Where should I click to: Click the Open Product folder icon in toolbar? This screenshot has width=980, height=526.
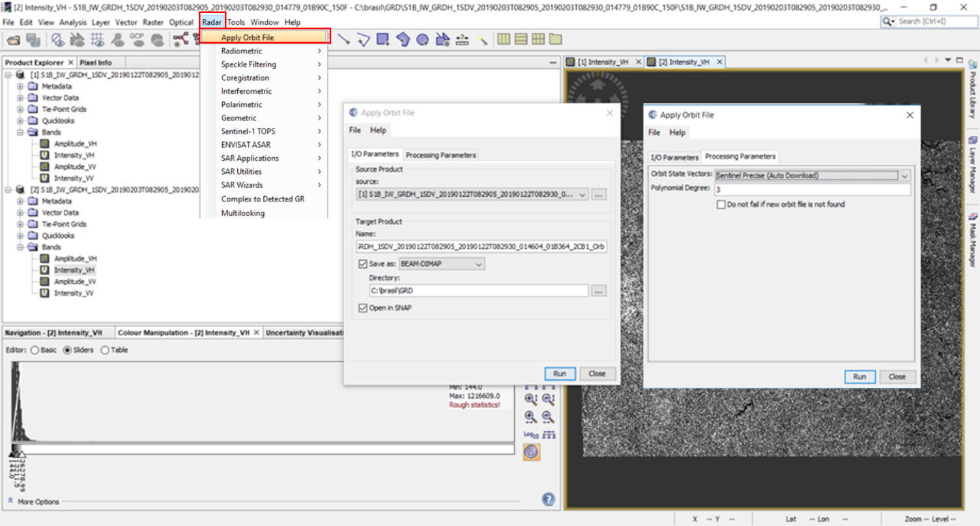(14, 40)
